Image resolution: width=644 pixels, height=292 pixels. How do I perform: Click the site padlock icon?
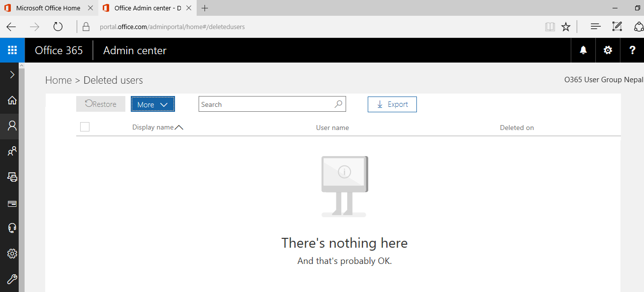click(x=87, y=27)
